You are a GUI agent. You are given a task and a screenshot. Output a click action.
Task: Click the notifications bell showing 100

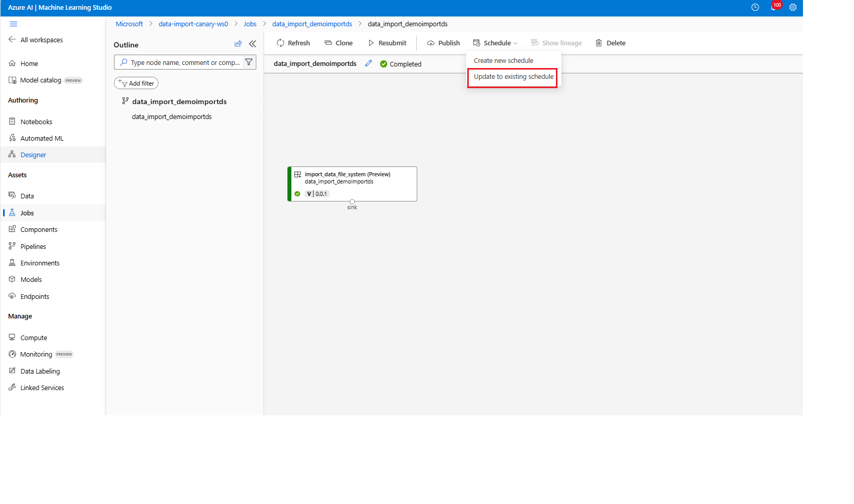click(x=774, y=7)
